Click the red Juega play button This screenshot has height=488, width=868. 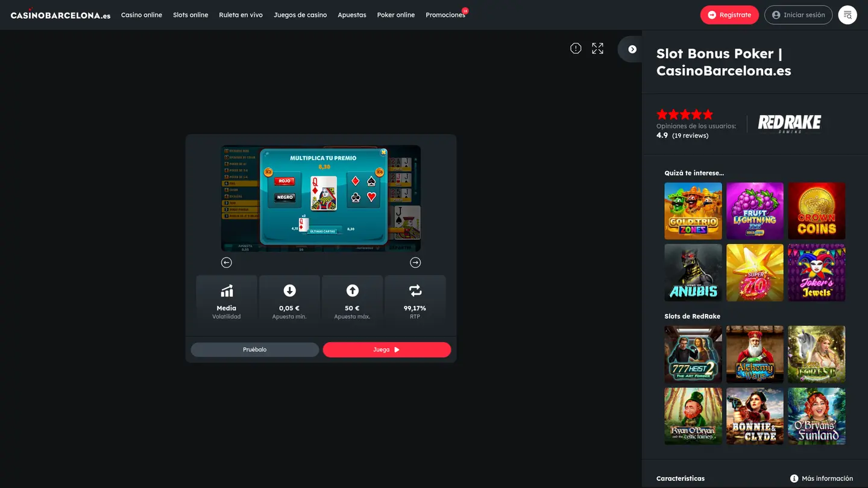pyautogui.click(x=387, y=349)
